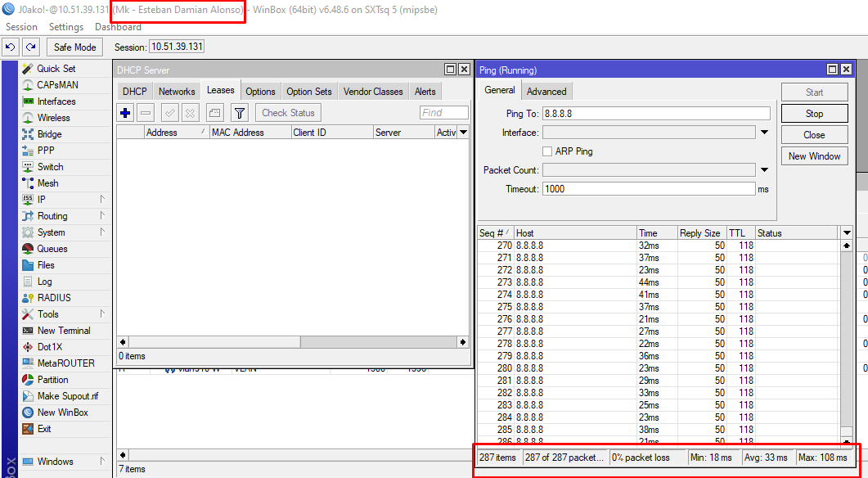This screenshot has height=478, width=868.
Task: Expand the IP submenu in sidebar
Action: point(102,200)
